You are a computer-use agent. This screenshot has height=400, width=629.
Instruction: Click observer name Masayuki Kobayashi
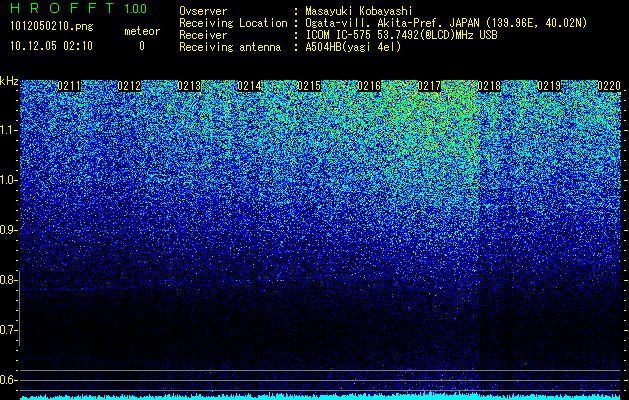(x=359, y=12)
